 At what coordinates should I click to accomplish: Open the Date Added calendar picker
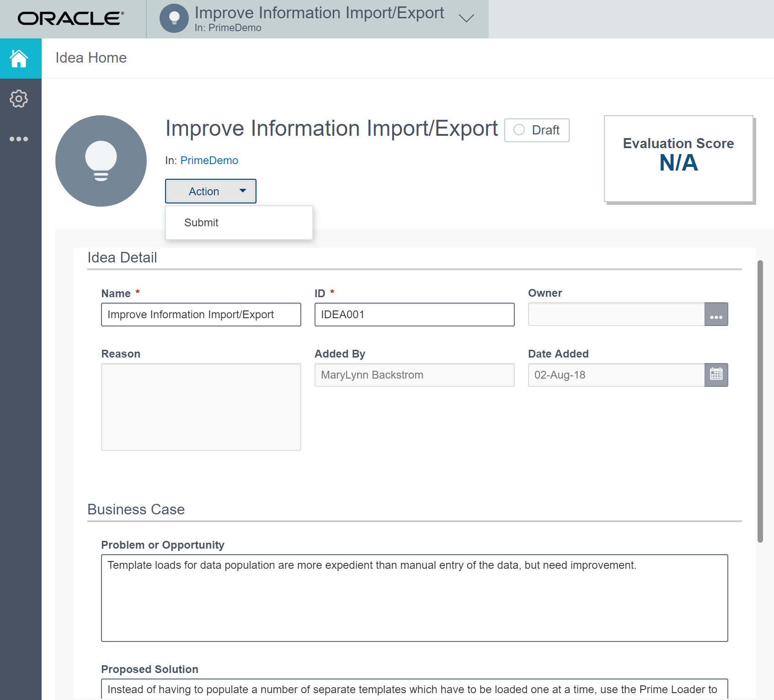(x=716, y=374)
